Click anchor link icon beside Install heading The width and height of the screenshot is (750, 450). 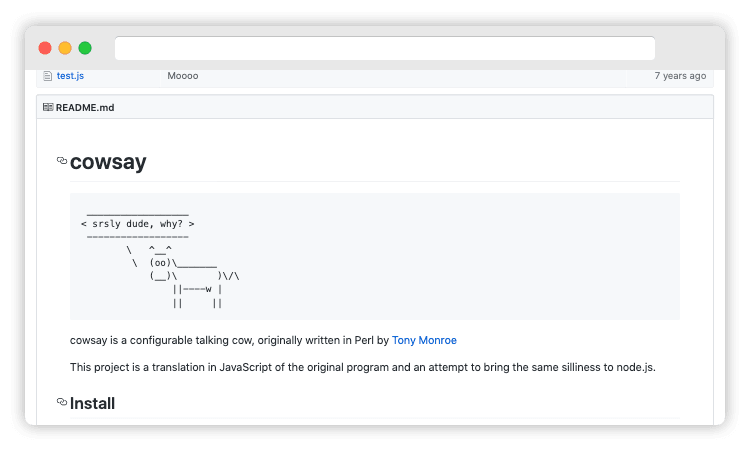click(62, 404)
